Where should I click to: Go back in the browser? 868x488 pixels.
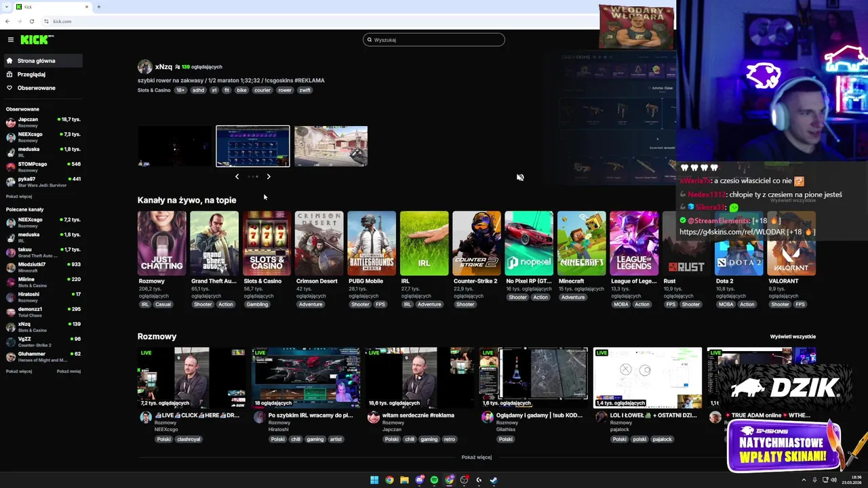[7, 21]
